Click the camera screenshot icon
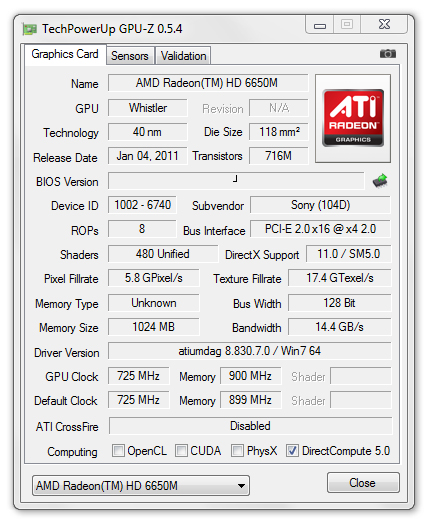Viewport: 430px width, 522px height. tap(388, 53)
